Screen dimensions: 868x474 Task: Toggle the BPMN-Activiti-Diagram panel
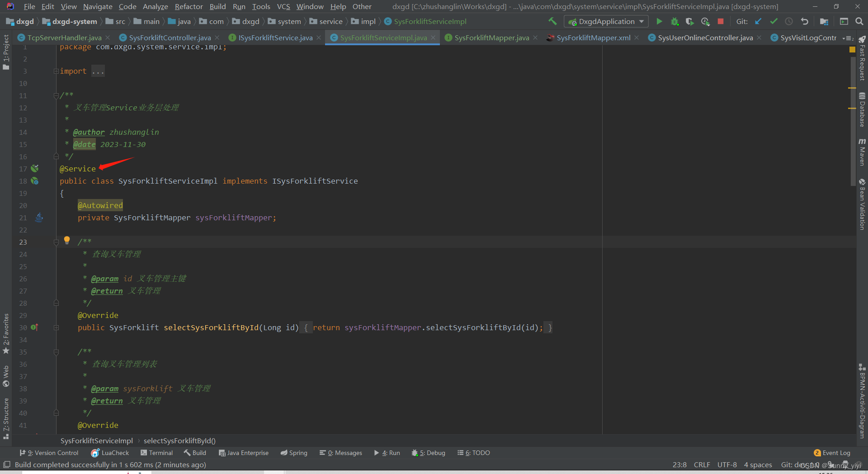pos(862,401)
